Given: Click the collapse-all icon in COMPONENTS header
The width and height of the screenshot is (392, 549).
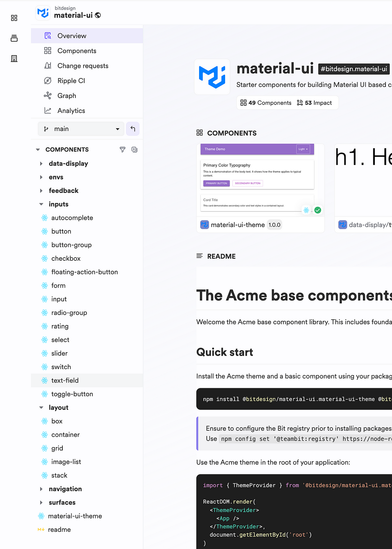Looking at the screenshot, I should (134, 150).
